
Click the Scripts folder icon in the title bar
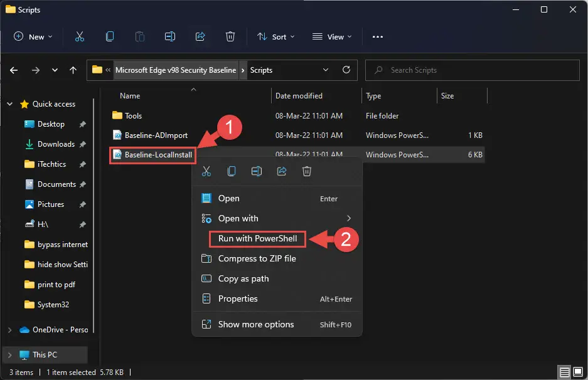coord(11,9)
